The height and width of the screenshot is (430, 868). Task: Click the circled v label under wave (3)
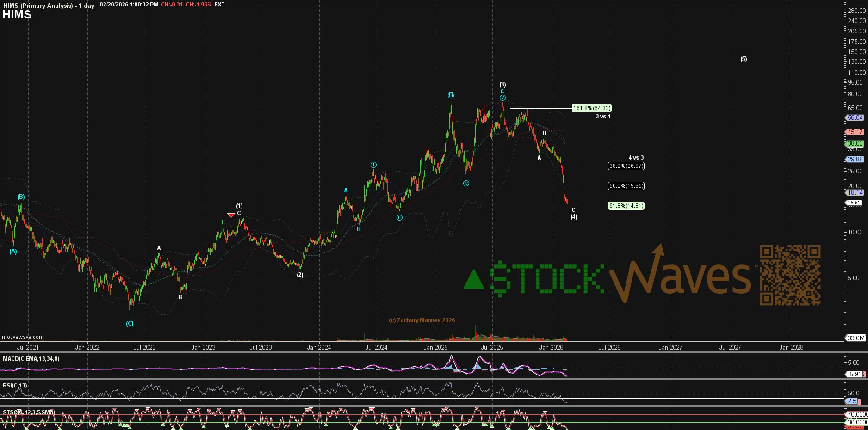click(x=502, y=98)
